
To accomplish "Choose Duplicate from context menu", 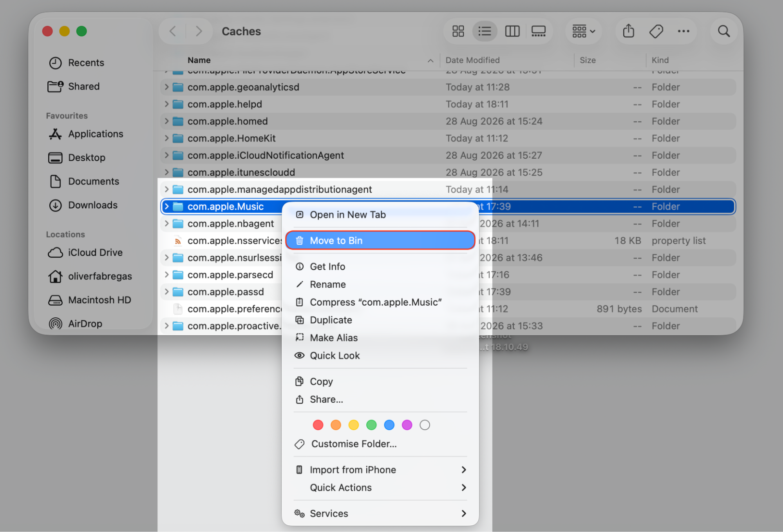I will 380,320.
